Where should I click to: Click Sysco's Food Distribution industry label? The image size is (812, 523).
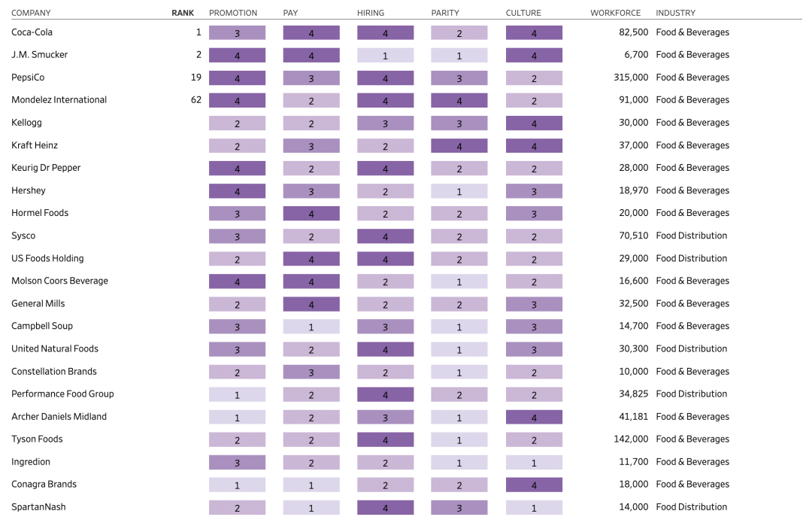click(691, 236)
